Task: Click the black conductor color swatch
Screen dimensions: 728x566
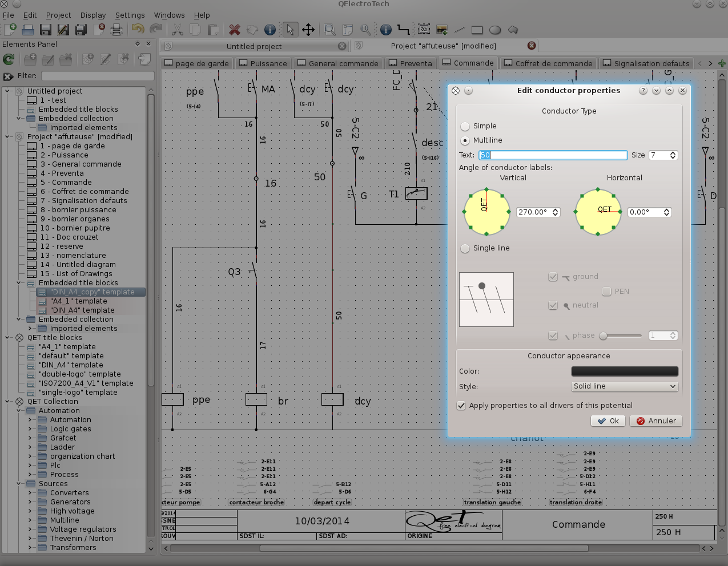Action: point(625,371)
